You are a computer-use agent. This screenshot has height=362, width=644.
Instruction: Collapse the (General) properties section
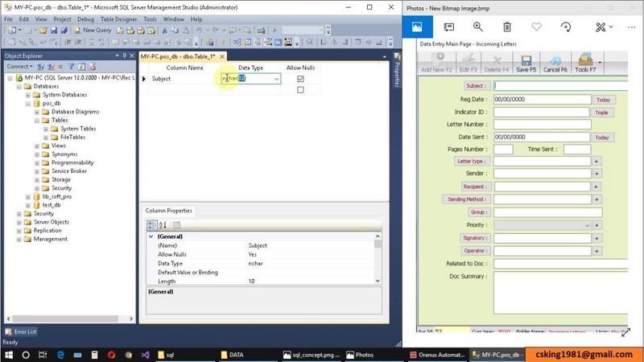151,237
